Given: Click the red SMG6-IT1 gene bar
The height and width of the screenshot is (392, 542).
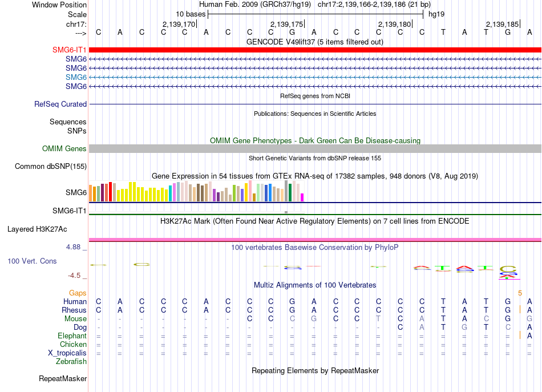Looking at the screenshot, I should 315,50.
